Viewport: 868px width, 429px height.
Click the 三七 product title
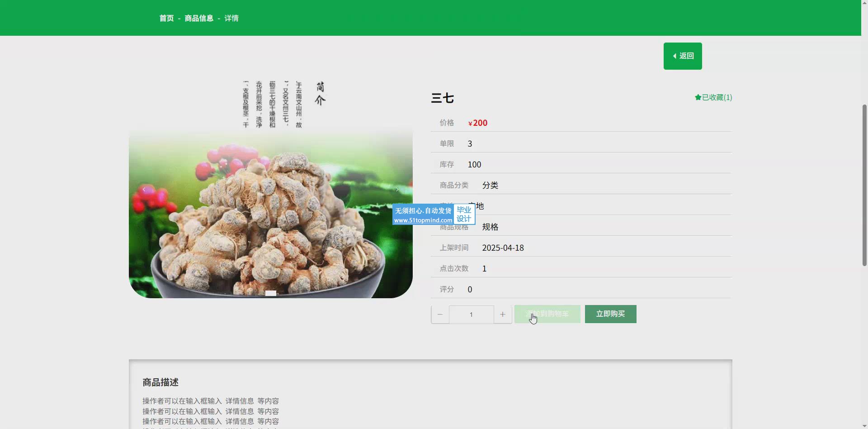(x=442, y=98)
